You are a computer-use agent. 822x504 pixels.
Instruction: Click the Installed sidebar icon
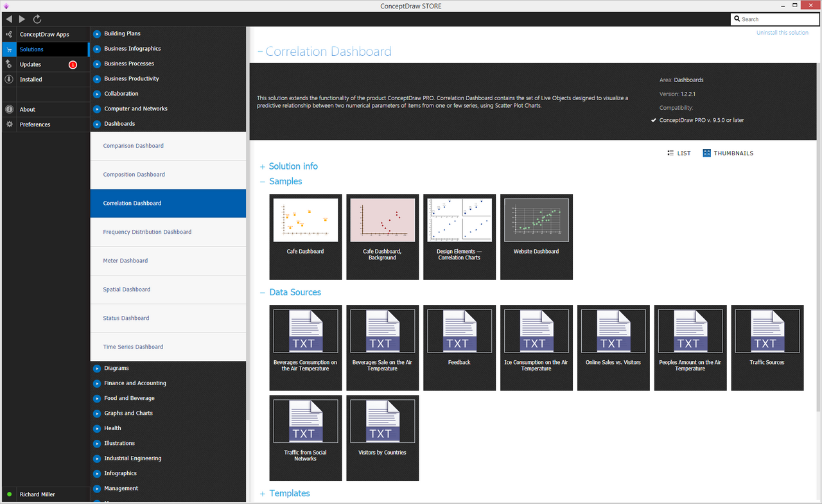tap(9, 80)
